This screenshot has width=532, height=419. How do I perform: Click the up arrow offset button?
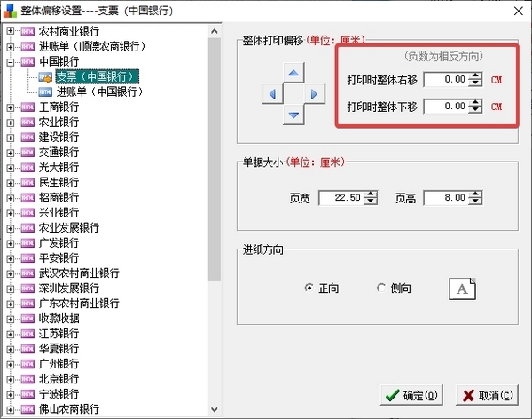point(293,73)
